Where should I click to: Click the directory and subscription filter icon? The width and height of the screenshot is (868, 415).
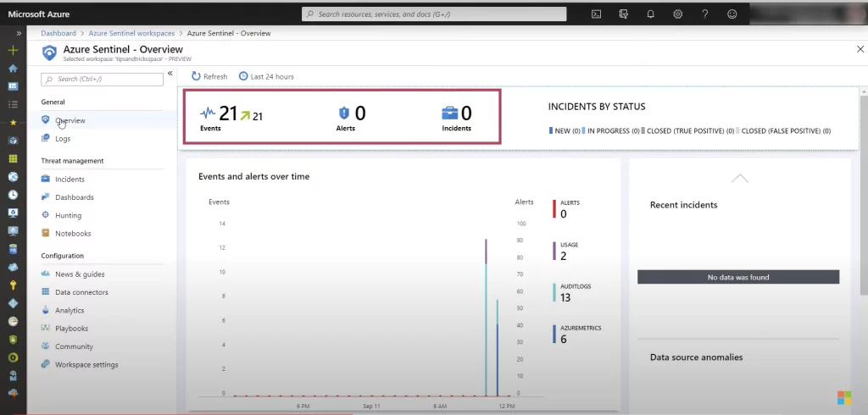623,14
